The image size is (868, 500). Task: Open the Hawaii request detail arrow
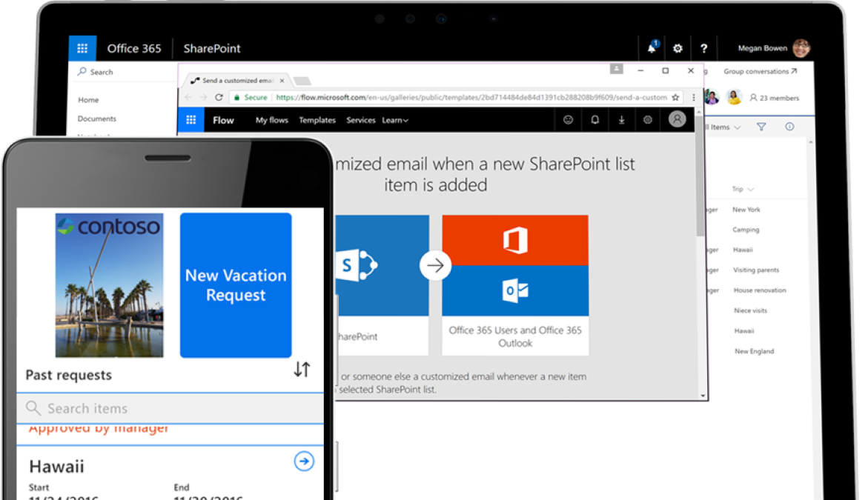[x=303, y=461]
